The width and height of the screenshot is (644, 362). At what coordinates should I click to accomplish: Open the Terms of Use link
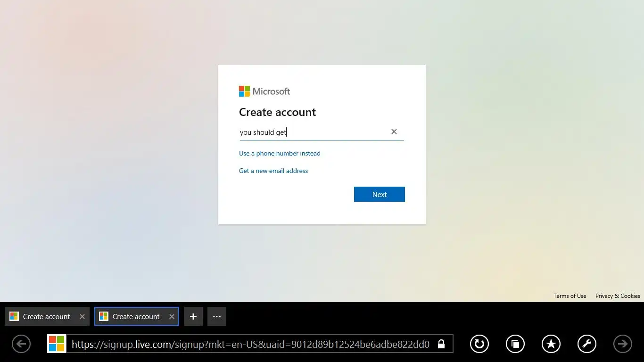coord(570,296)
